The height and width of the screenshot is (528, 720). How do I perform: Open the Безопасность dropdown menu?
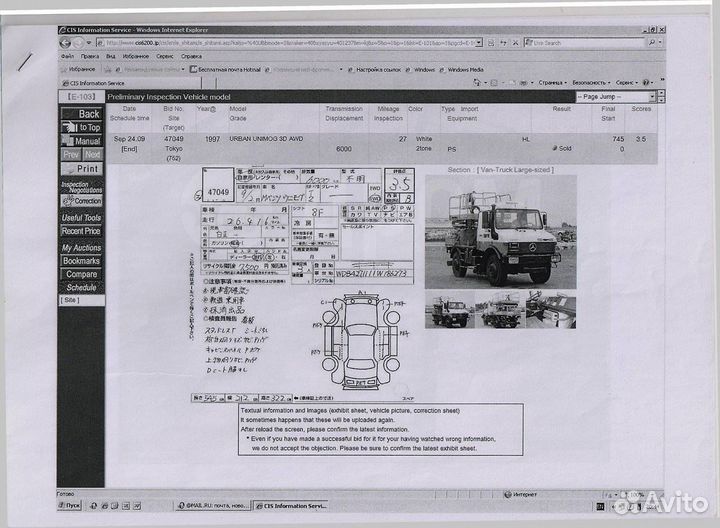[591, 83]
